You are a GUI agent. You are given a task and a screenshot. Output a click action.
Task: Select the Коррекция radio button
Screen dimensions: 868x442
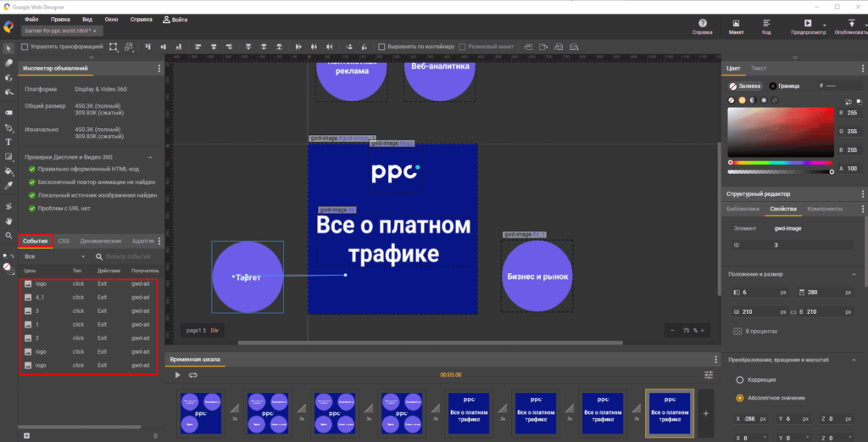point(740,379)
